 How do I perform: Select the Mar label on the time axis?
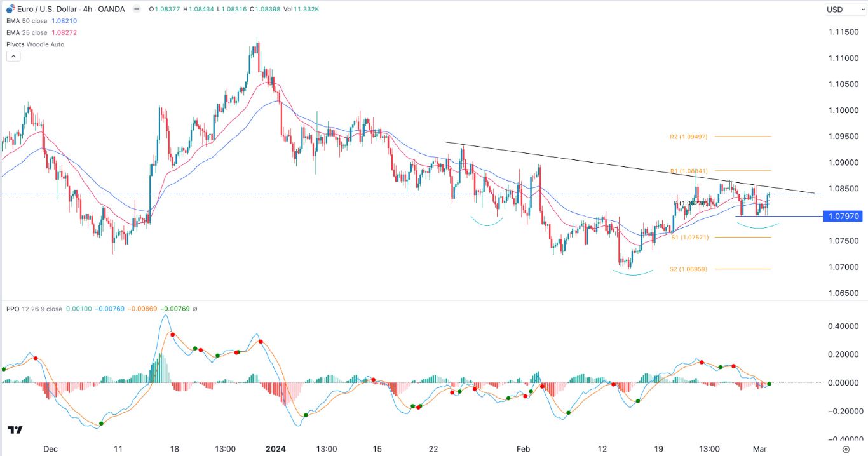click(760, 448)
